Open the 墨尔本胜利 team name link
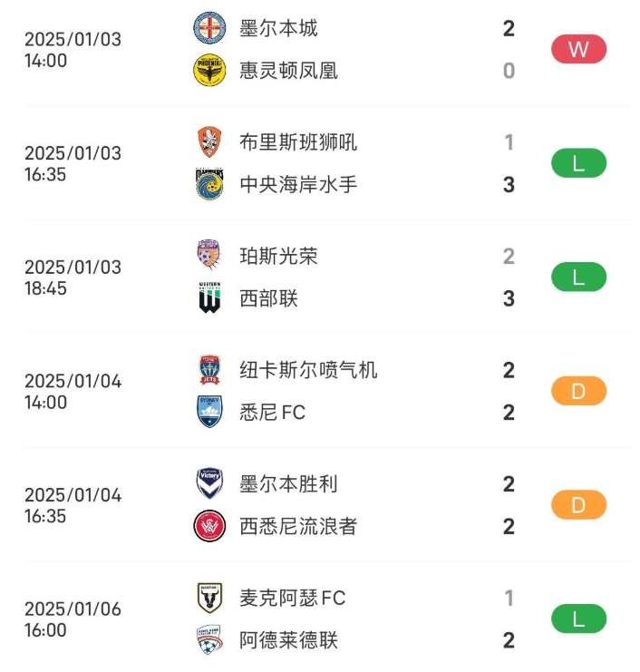The width and height of the screenshot is (640, 672). pyautogui.click(x=288, y=484)
